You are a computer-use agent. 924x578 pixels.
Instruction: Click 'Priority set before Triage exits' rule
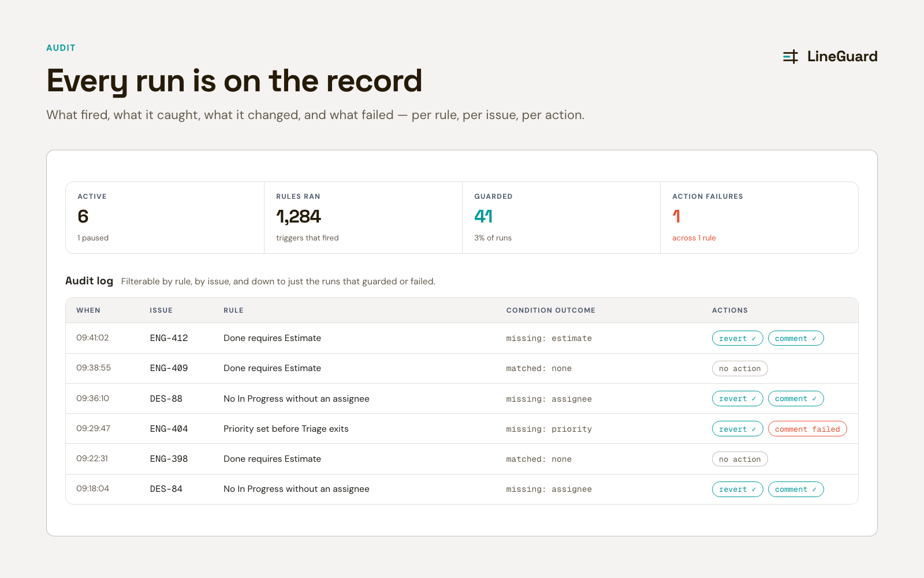[286, 429]
